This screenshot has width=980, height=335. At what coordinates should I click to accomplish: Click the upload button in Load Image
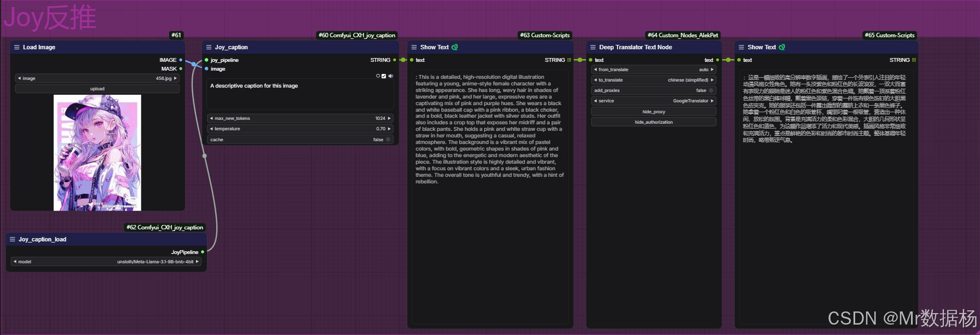(97, 89)
